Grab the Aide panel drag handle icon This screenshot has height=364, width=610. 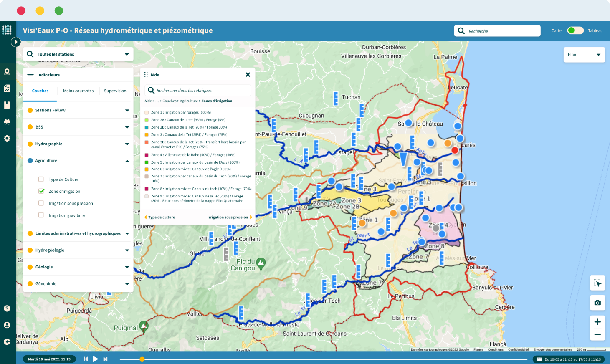tap(146, 74)
